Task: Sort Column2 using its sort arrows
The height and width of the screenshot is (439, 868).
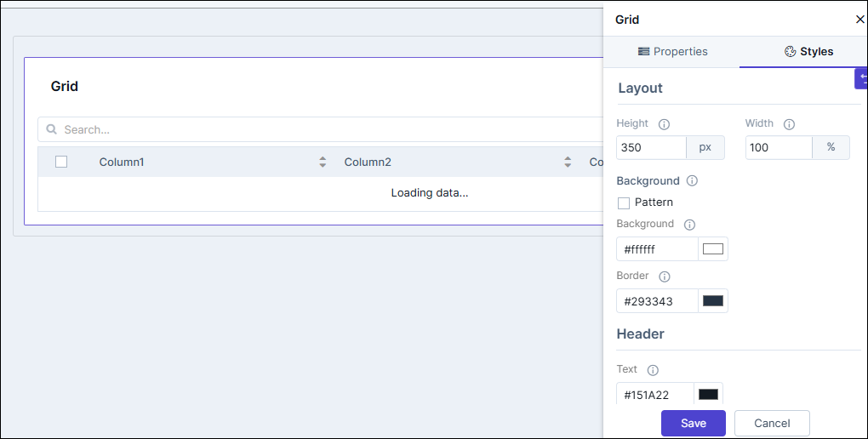Action: pyautogui.click(x=568, y=162)
